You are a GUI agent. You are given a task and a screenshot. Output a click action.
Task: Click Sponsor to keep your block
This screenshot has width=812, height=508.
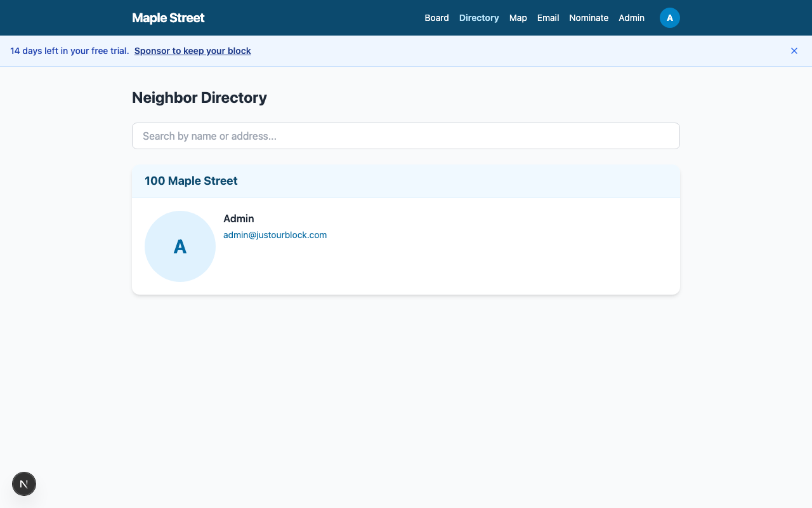(x=192, y=51)
